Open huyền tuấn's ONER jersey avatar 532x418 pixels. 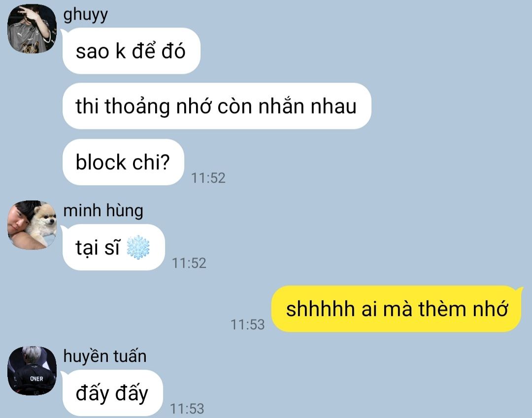[x=32, y=371]
